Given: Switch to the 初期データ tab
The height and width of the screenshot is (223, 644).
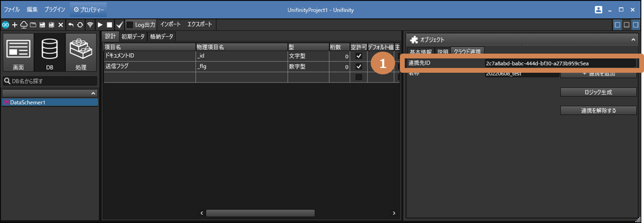Looking at the screenshot, I should tap(132, 37).
